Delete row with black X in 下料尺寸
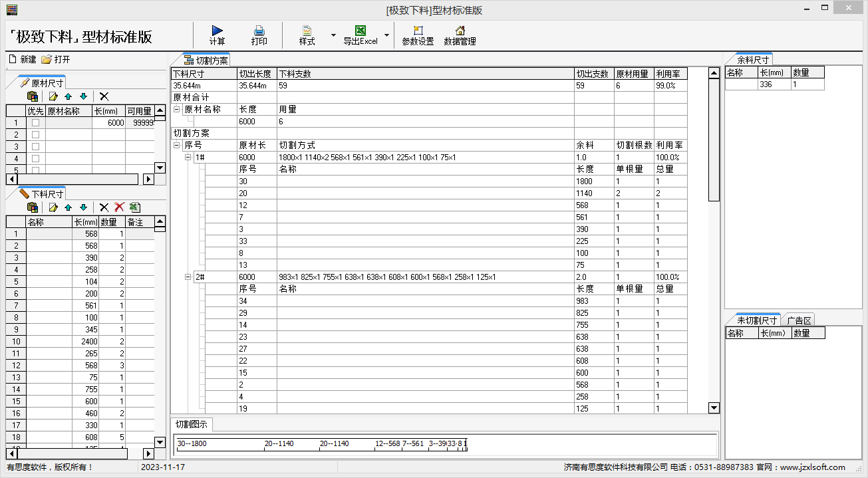This screenshot has height=478, width=868. click(104, 207)
